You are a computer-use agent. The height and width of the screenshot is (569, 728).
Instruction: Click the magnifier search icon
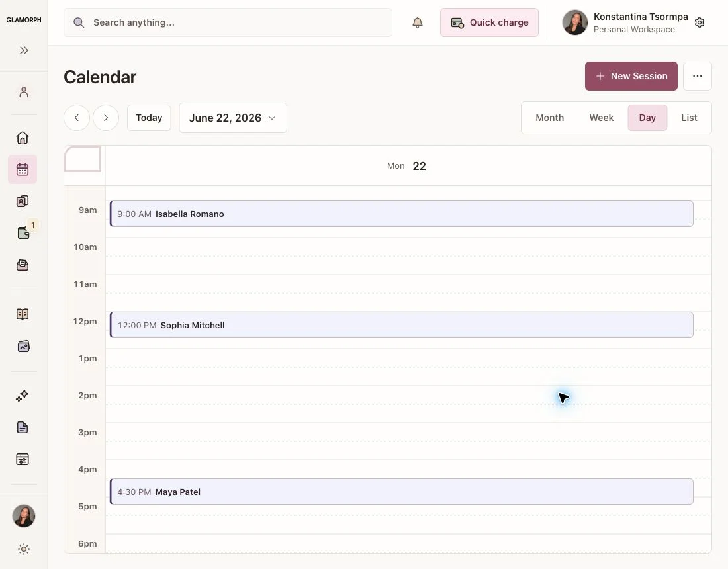pyautogui.click(x=79, y=22)
